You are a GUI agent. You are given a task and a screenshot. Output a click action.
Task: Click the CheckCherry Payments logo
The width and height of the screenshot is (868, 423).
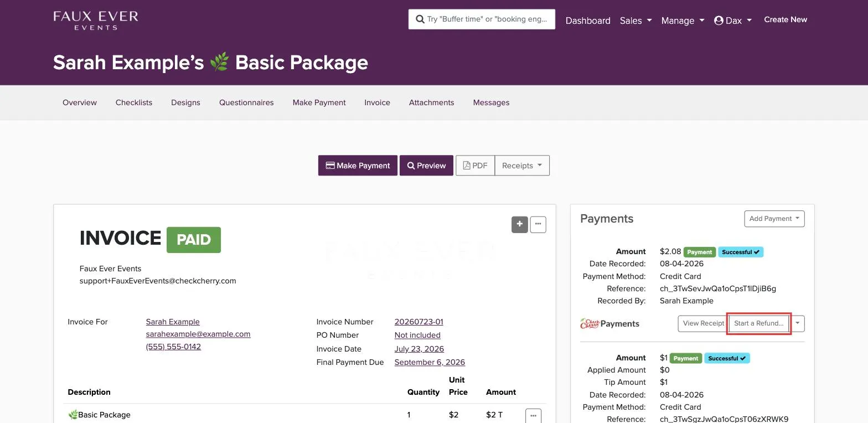[x=609, y=323]
